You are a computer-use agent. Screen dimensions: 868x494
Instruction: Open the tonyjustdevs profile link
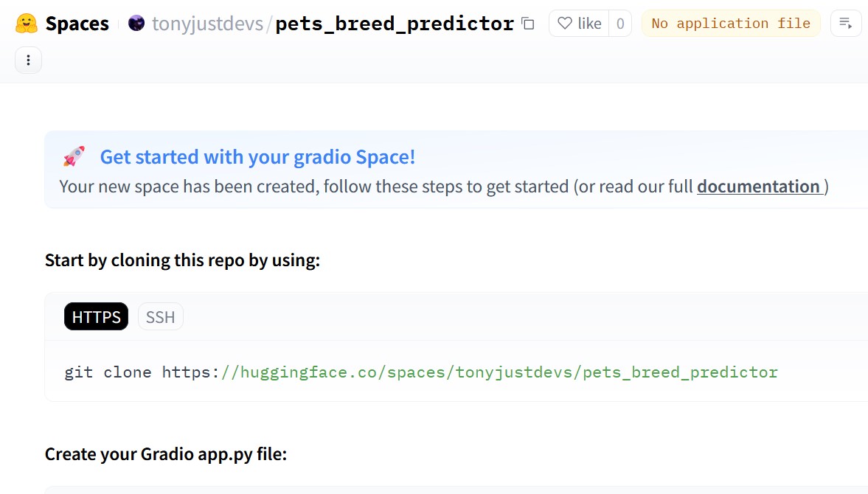point(207,24)
